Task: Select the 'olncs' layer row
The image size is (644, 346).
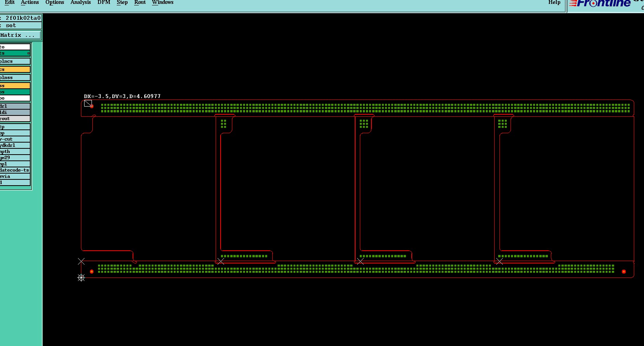Action: click(x=15, y=61)
